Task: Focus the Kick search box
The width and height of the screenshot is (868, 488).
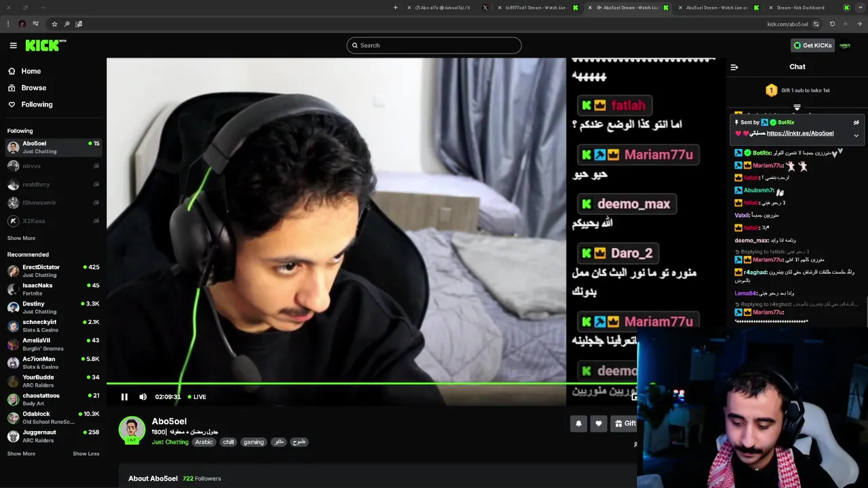Action: coord(434,45)
